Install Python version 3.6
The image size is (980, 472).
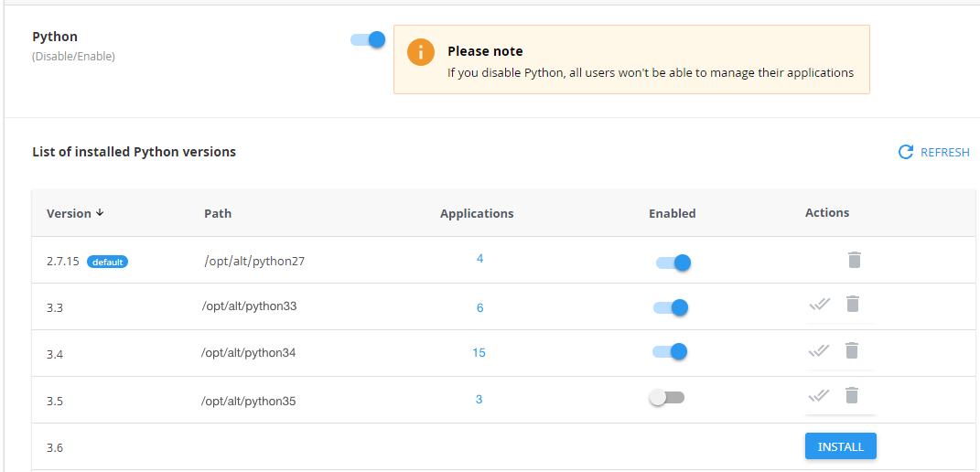point(840,446)
